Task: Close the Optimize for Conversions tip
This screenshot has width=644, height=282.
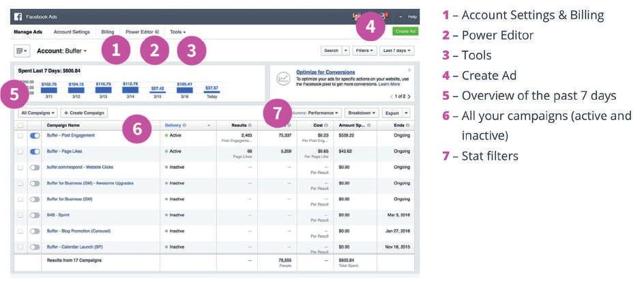Action: (x=409, y=70)
